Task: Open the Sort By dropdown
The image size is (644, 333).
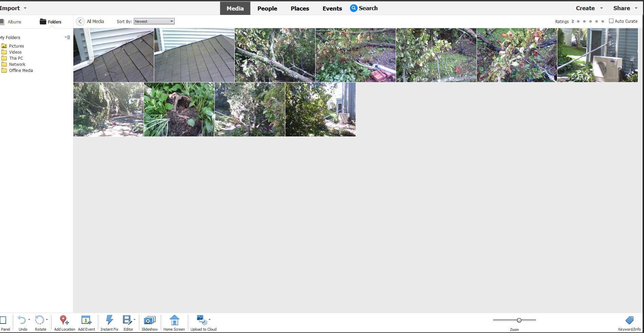Action: point(154,21)
